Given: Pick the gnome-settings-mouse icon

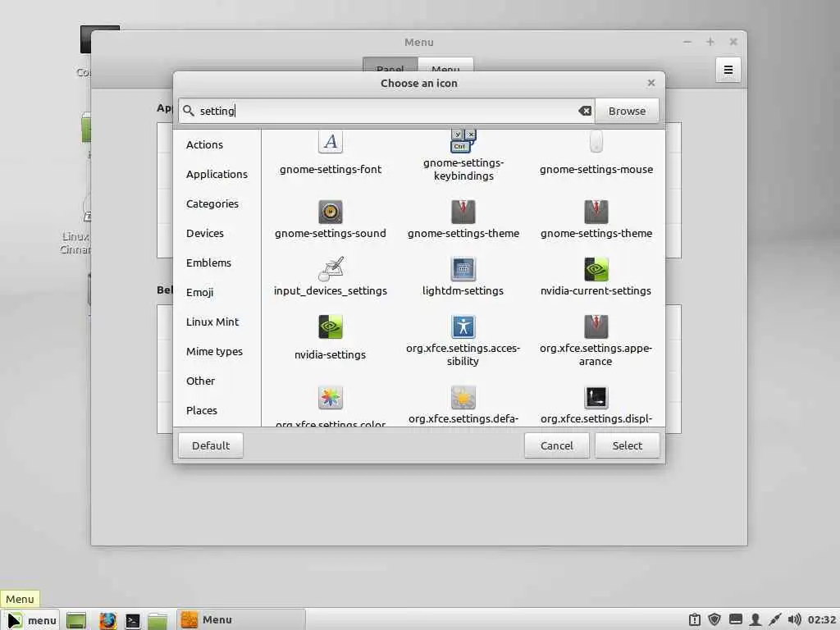Looking at the screenshot, I should tap(596, 143).
